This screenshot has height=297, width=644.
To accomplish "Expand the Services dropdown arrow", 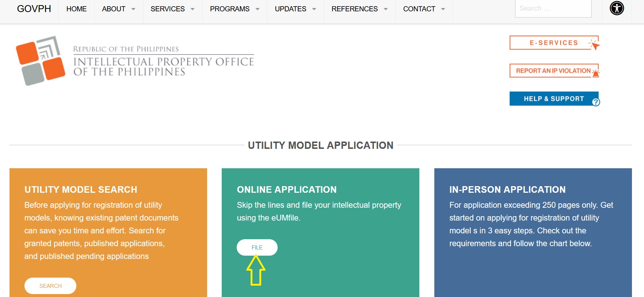I will tap(193, 9).
